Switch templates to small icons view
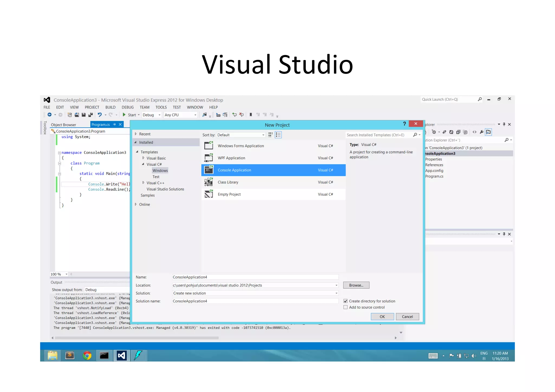Screen dimensions: 555x392 tap(270, 135)
